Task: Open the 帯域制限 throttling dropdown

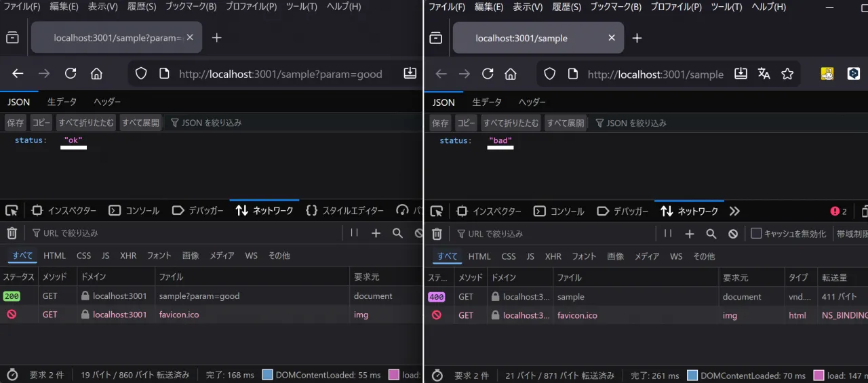Action: pyautogui.click(x=852, y=234)
